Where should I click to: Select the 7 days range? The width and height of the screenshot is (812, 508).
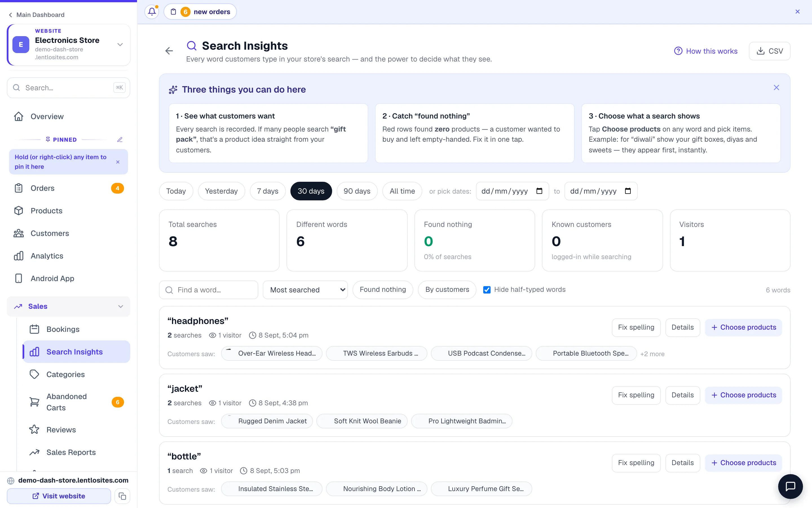pos(267,191)
